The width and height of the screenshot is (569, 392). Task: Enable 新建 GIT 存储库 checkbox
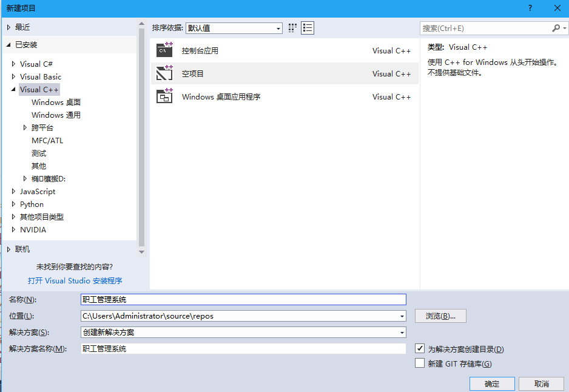tap(420, 363)
